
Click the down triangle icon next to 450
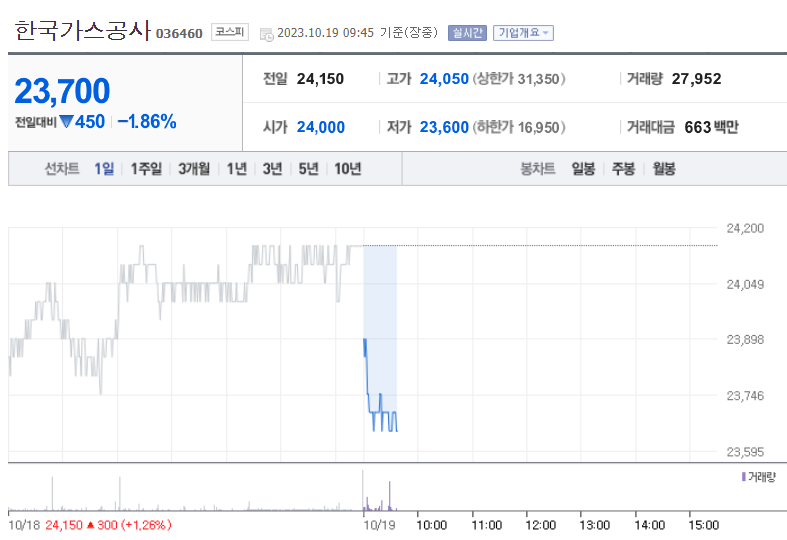(x=66, y=121)
